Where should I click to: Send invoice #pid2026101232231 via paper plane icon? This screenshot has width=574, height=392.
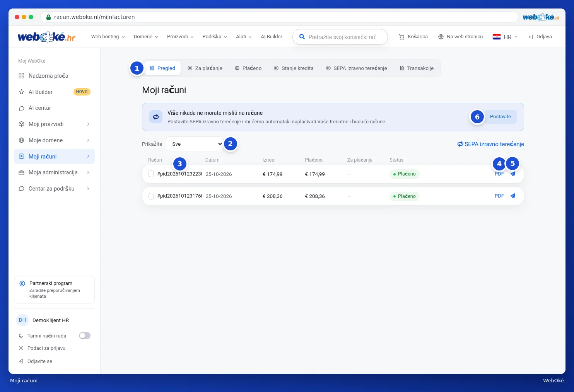pyautogui.click(x=512, y=174)
